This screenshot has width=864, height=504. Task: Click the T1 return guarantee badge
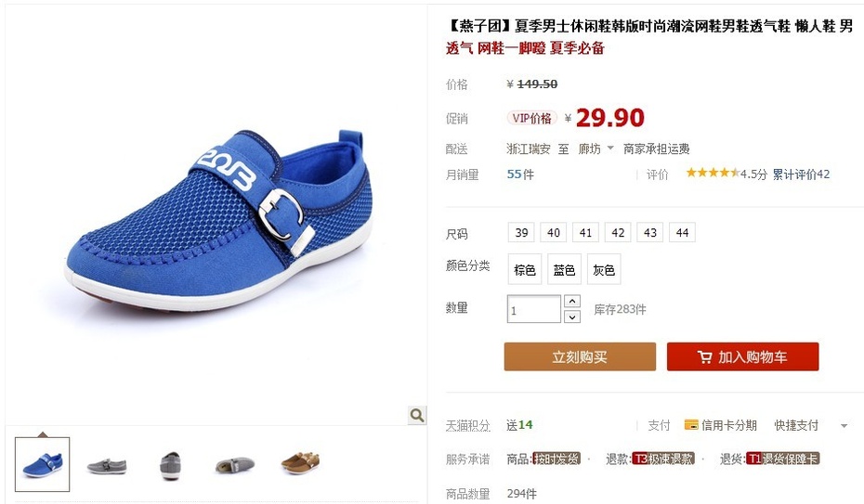pos(783,459)
